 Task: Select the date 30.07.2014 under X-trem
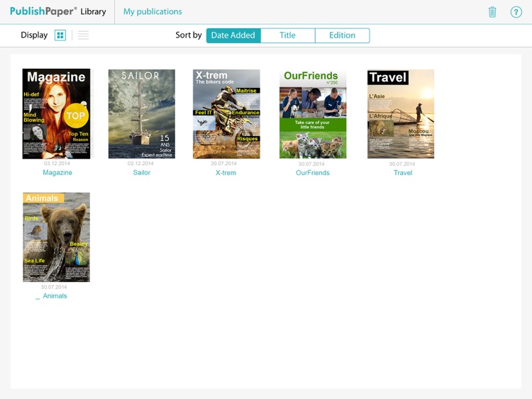tap(223, 164)
